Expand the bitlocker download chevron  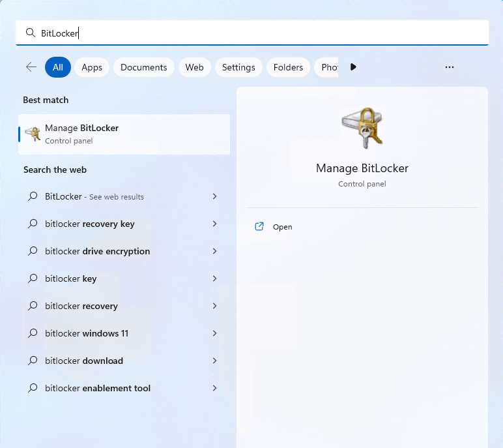[214, 361]
